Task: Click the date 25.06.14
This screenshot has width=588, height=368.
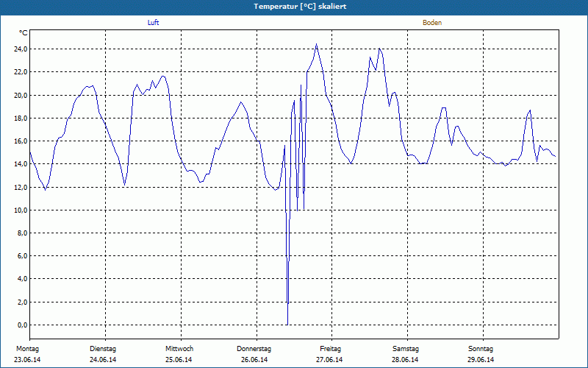Action: pyautogui.click(x=179, y=360)
